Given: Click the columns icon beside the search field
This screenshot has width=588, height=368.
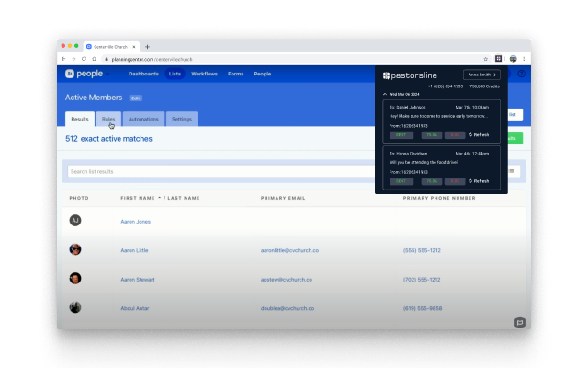Looking at the screenshot, I should point(512,171).
